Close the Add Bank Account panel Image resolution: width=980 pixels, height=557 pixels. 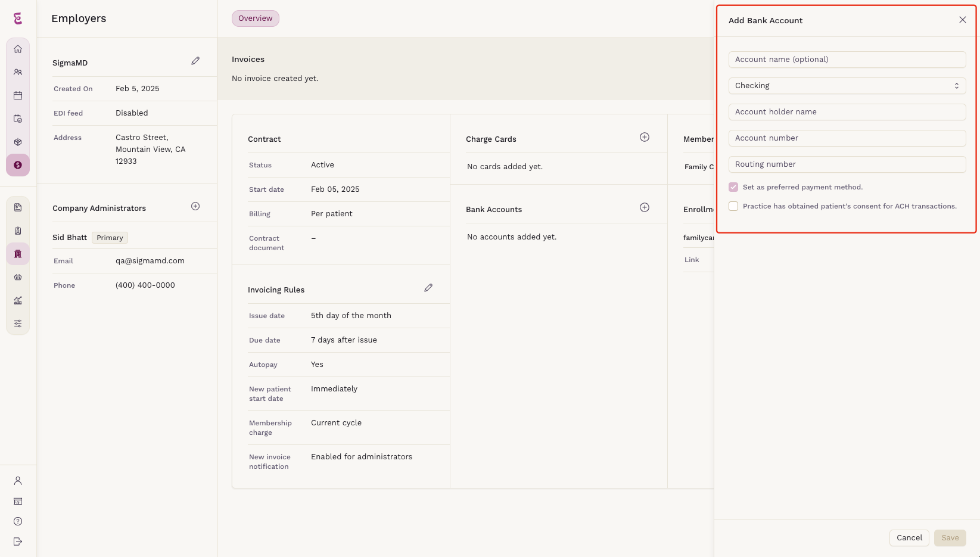point(962,20)
